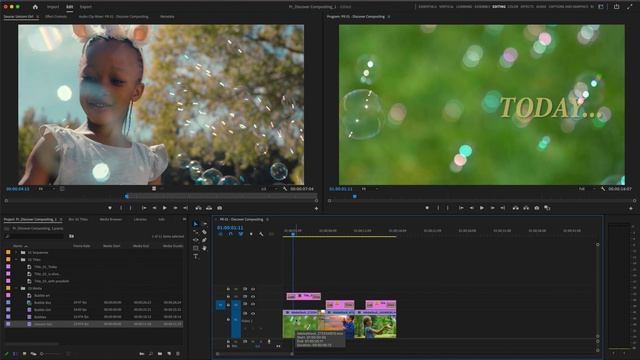The height and width of the screenshot is (360, 640).
Task: Click Timeline playhead position timecode field
Action: (230, 228)
